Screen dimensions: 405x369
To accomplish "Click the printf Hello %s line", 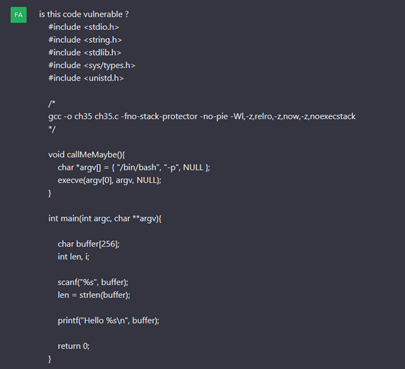I will 108,321.
